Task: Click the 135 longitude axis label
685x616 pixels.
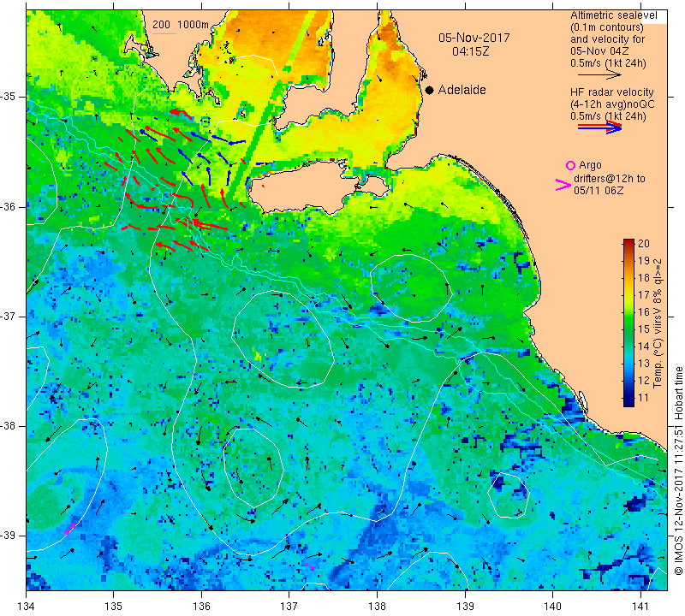Action: pyautogui.click(x=114, y=607)
